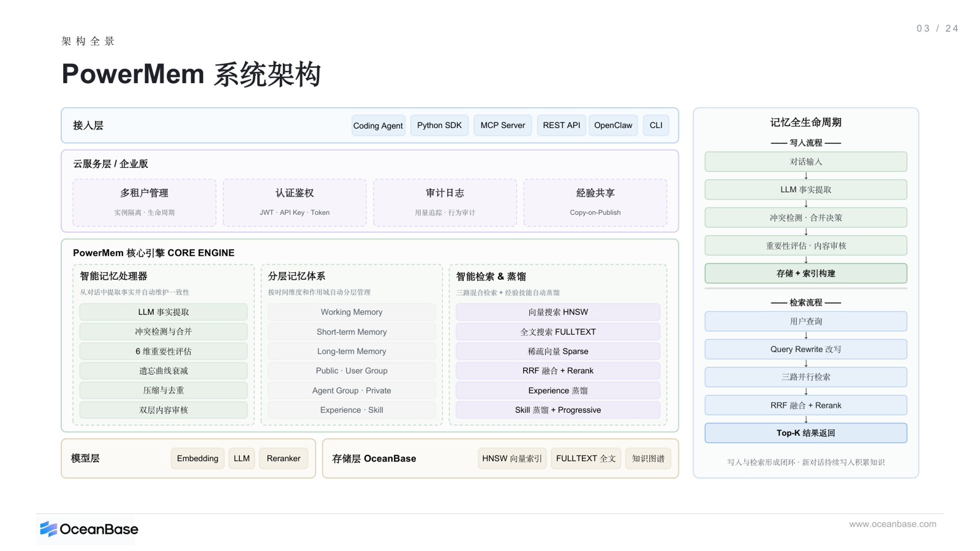
Task: Click the 'Skill 蒸馏 + Progressive' item
Action: 558,410
